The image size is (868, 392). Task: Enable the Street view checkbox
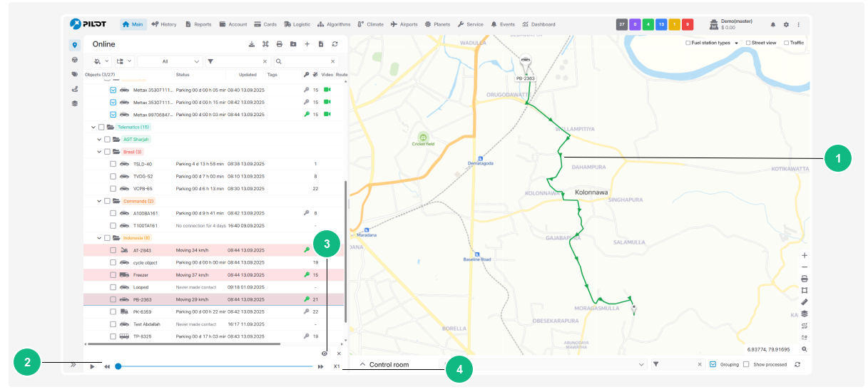[748, 43]
